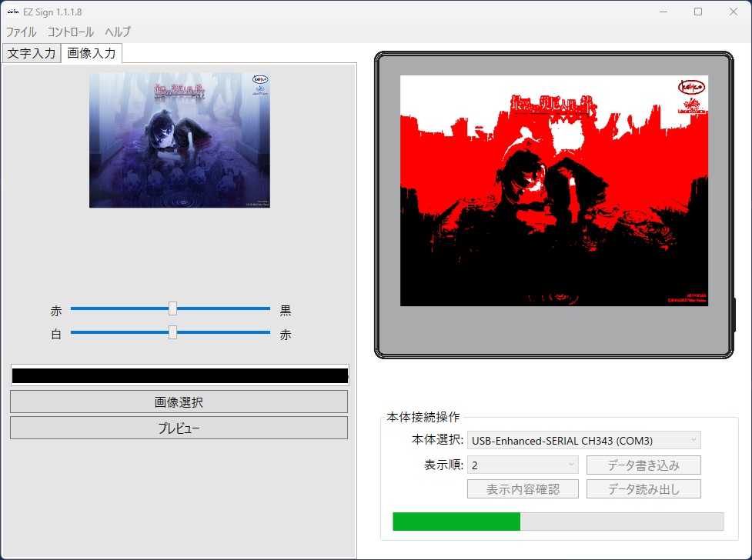Click the green transfer progress bar
Viewport: 752px width, 560px height.
coord(558,522)
